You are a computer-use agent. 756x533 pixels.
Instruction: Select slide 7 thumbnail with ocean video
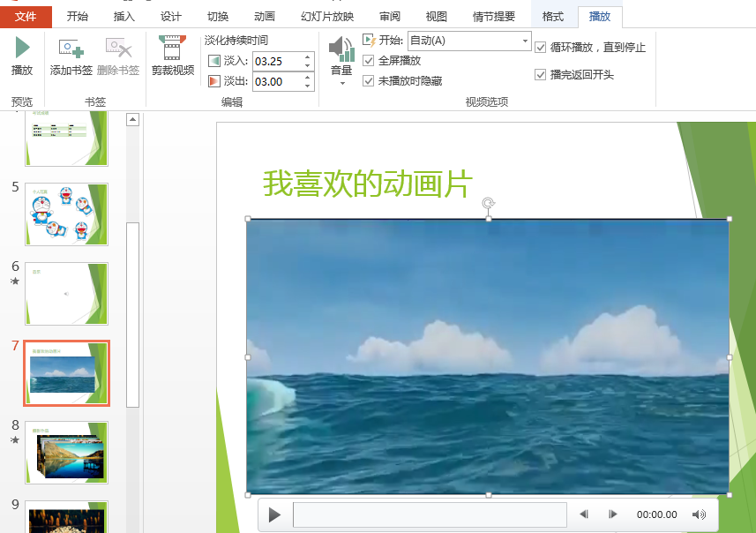click(66, 373)
